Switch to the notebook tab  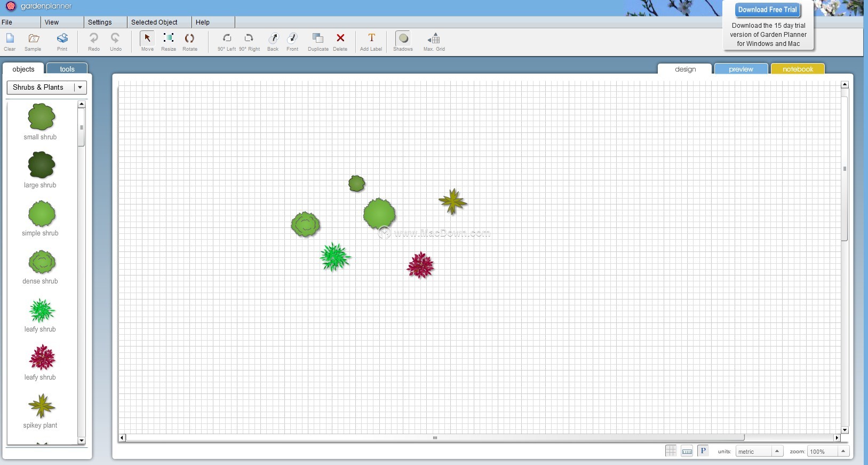[798, 69]
